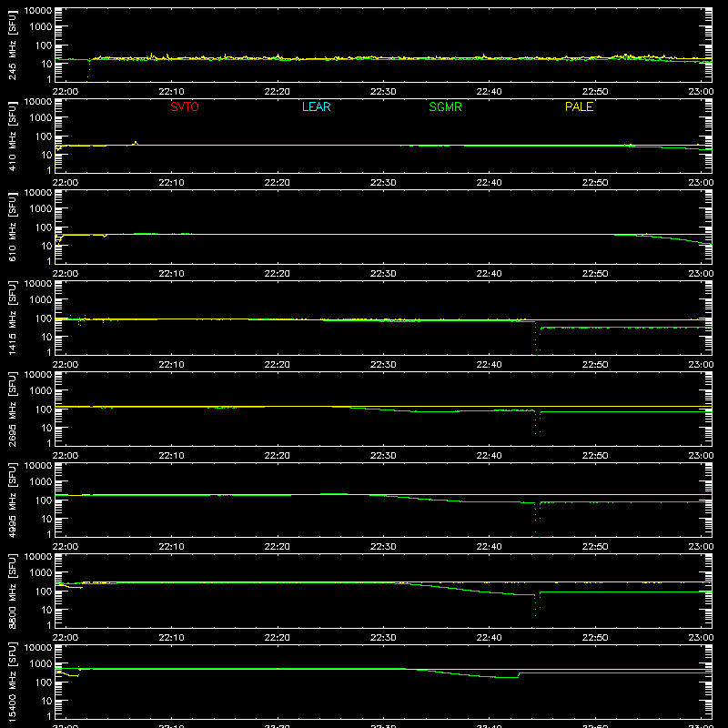The image size is (728, 728).
Task: Click the 610 MHz panel's 22:30 time label
Action: [383, 274]
